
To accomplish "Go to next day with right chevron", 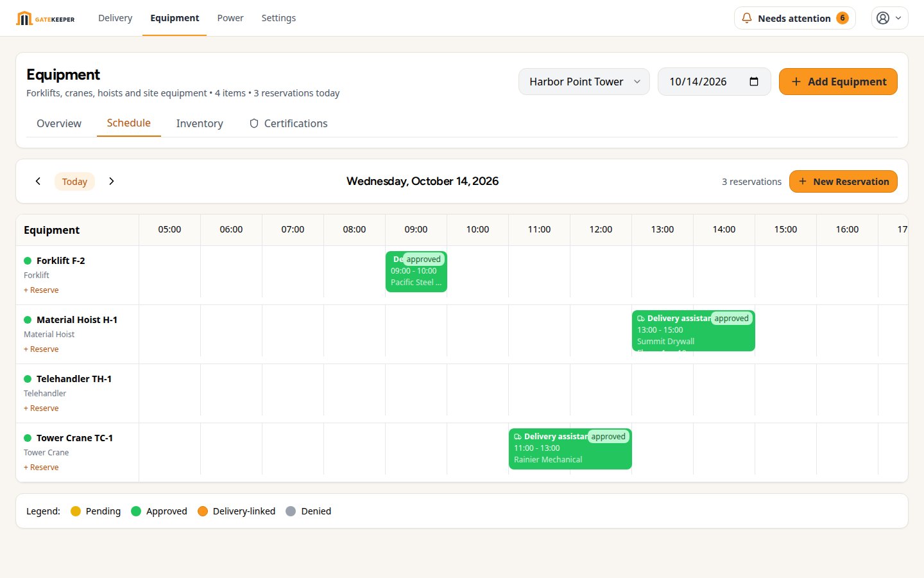I will pos(112,181).
